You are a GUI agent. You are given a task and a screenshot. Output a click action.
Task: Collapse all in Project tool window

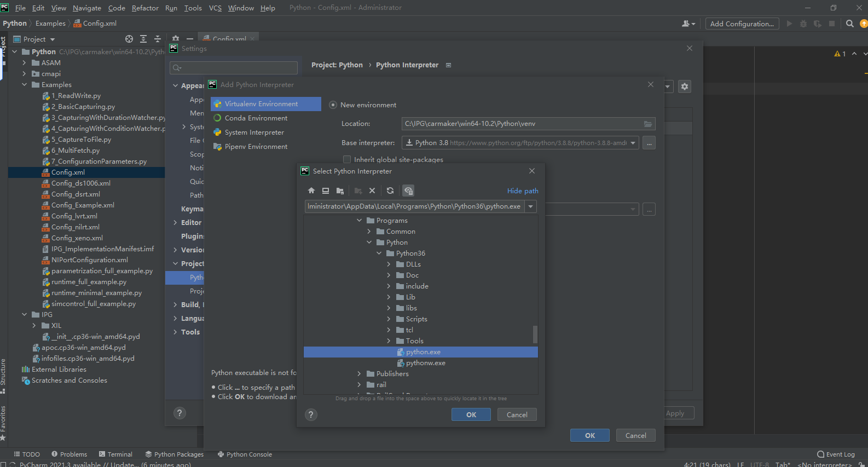(x=158, y=39)
